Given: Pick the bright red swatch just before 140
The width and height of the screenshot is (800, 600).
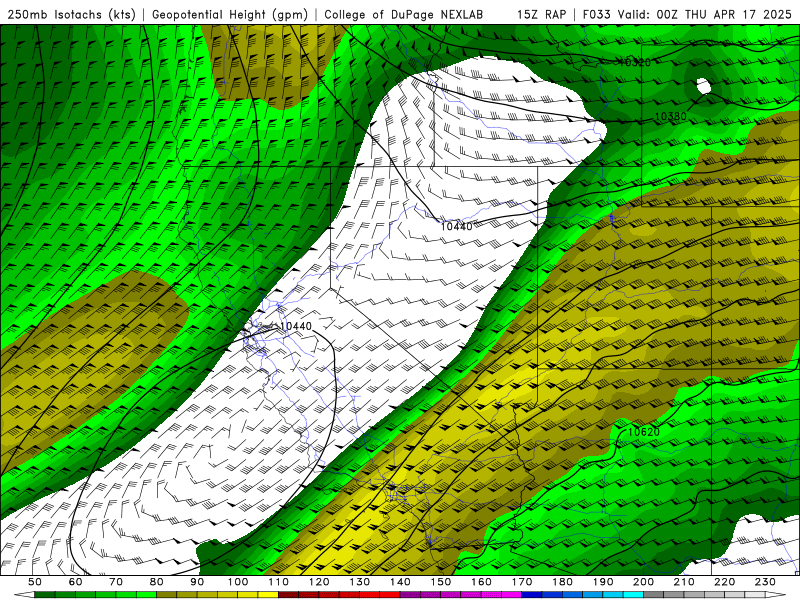Looking at the screenshot, I should point(390,593).
